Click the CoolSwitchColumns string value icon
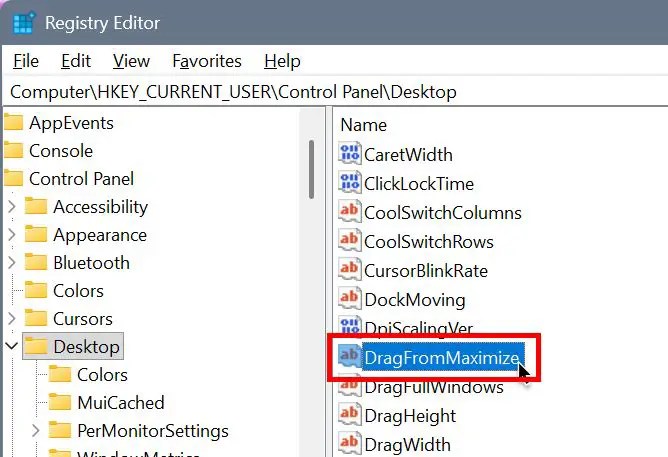The image size is (668, 457). point(350,212)
